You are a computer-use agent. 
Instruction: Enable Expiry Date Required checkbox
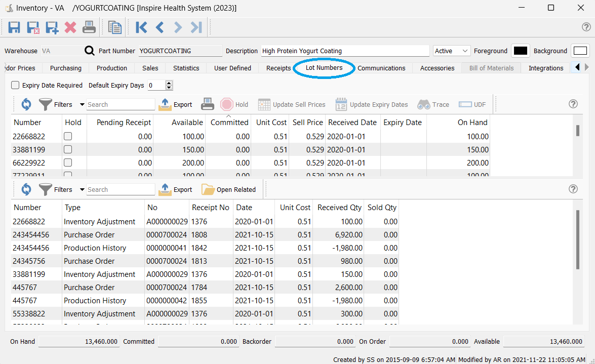click(15, 85)
